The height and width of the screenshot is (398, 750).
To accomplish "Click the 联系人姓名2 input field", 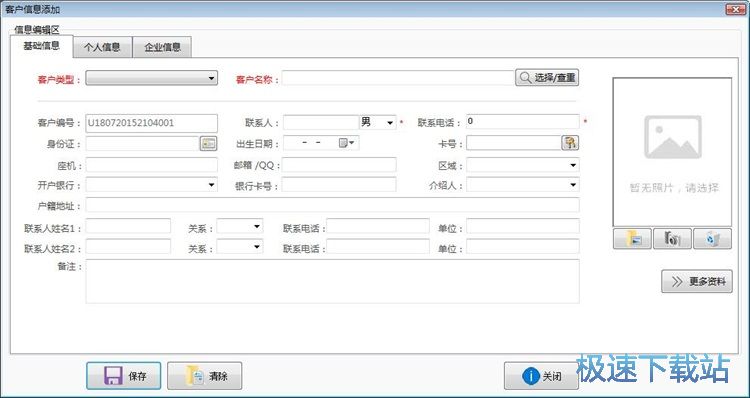I will pos(128,246).
